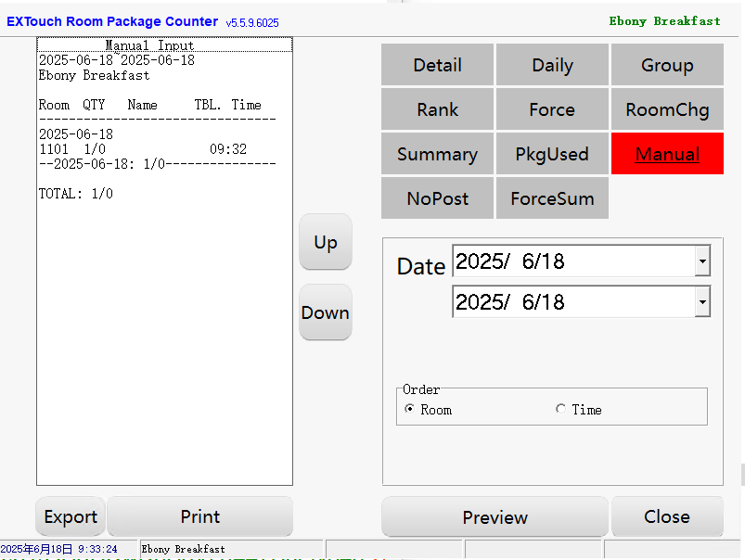Expand the start date dropdown
This screenshot has height=560, width=745.
(x=702, y=261)
